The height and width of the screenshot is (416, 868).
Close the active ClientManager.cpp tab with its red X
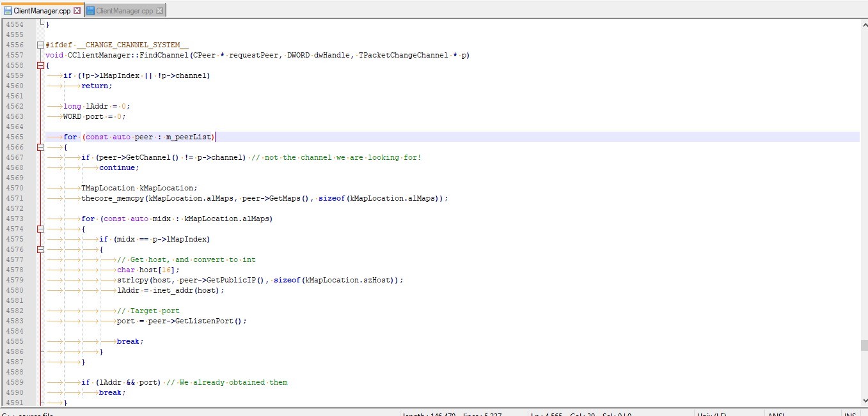77,11
